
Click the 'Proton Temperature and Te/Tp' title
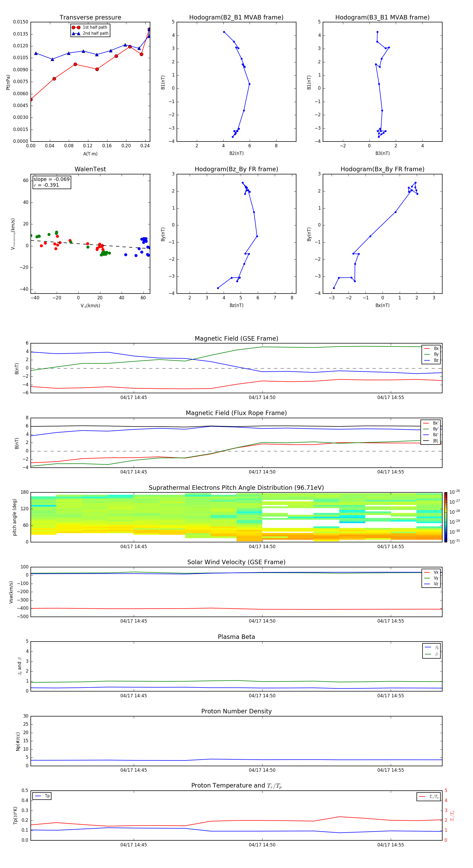point(236,786)
